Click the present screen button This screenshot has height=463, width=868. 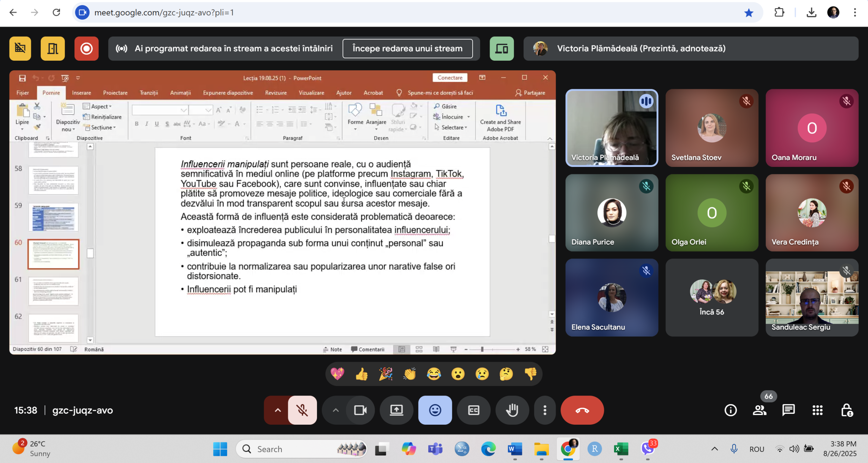click(396, 410)
